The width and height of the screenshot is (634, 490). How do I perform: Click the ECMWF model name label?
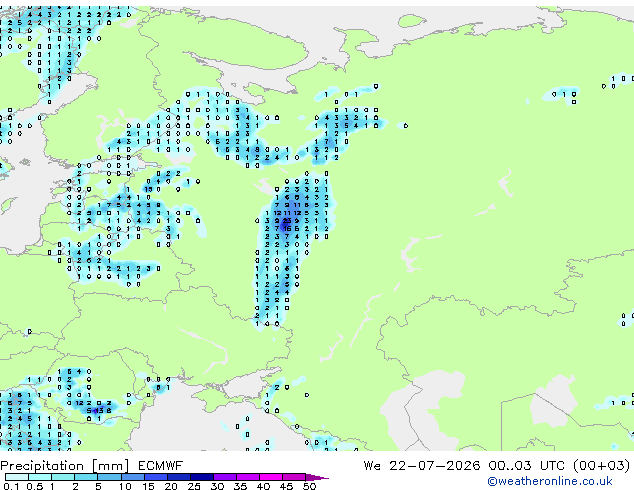click(160, 466)
